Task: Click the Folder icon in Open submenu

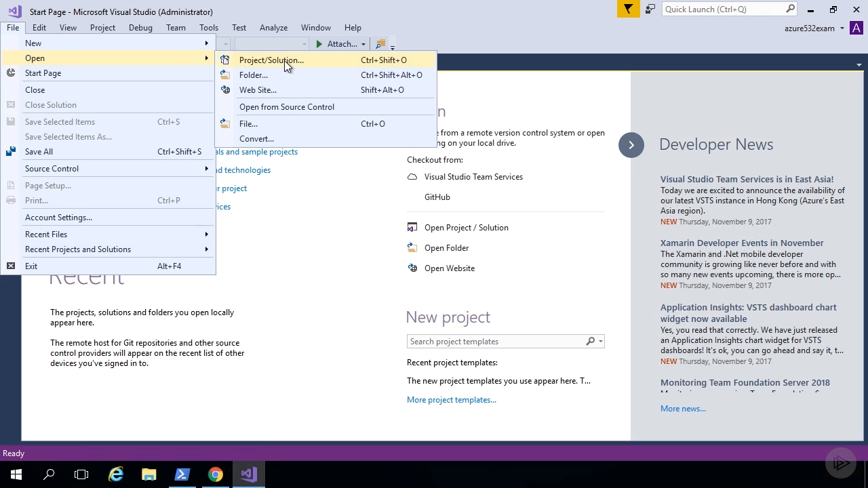Action: pos(224,75)
